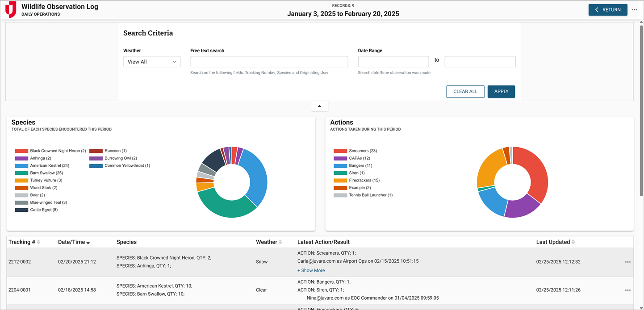This screenshot has width=644, height=310.
Task: Sort by Date/Time descending arrow
Action: point(88,243)
